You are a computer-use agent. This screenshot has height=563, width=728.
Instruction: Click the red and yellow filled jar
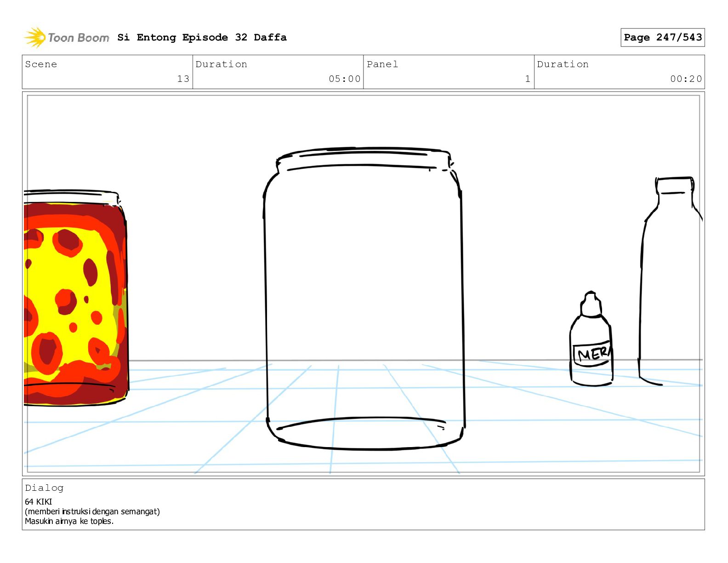[76, 298]
